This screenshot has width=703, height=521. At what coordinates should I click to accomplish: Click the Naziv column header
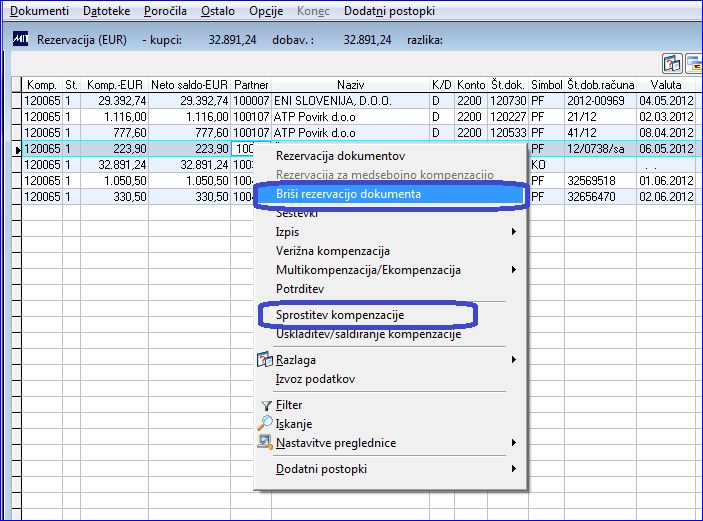coord(350,85)
